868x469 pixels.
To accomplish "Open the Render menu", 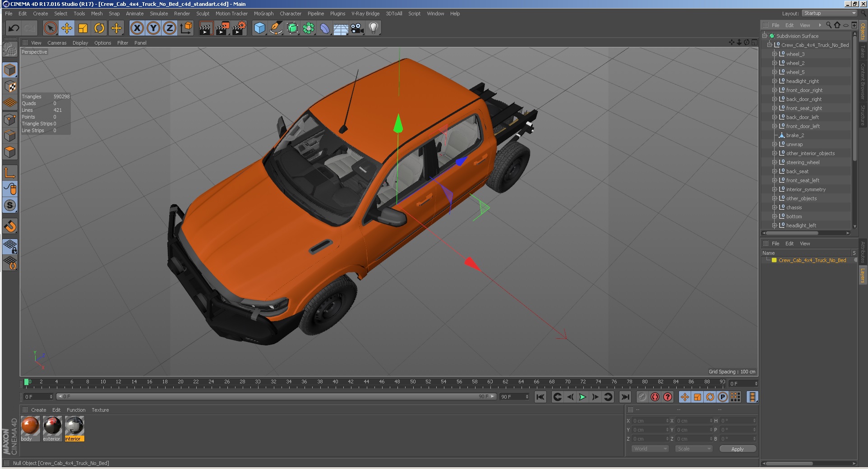I will click(x=182, y=14).
